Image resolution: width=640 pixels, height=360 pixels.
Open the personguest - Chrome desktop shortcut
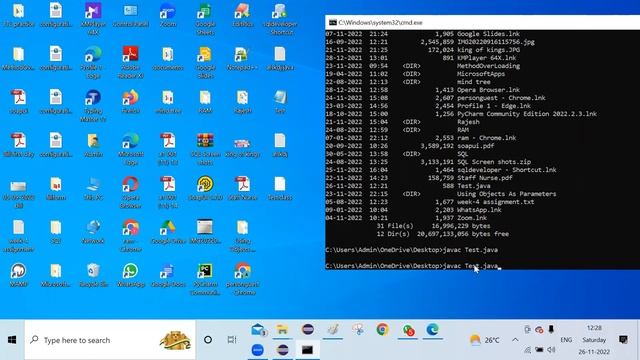point(242,279)
